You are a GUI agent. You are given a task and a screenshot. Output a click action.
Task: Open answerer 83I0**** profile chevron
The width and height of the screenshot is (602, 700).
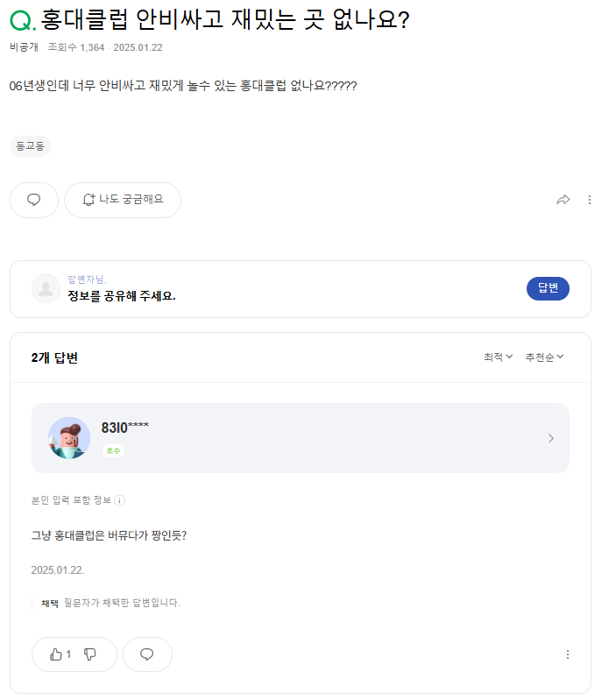(550, 438)
